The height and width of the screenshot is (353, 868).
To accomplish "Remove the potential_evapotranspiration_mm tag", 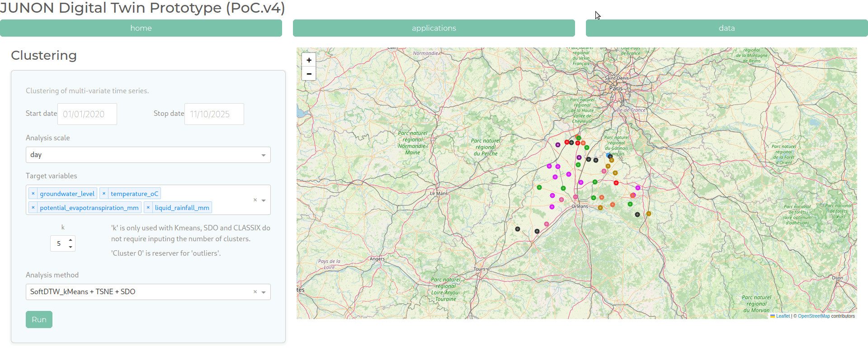I will coord(33,208).
